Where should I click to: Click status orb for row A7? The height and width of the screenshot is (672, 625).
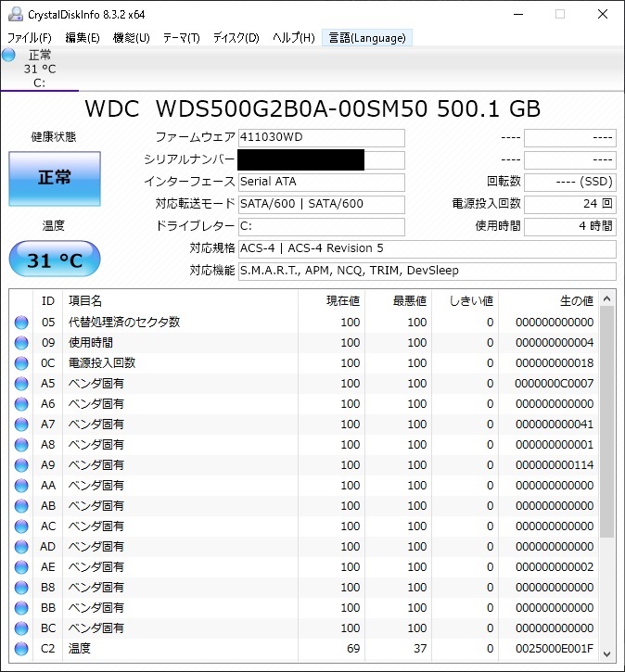(21, 425)
